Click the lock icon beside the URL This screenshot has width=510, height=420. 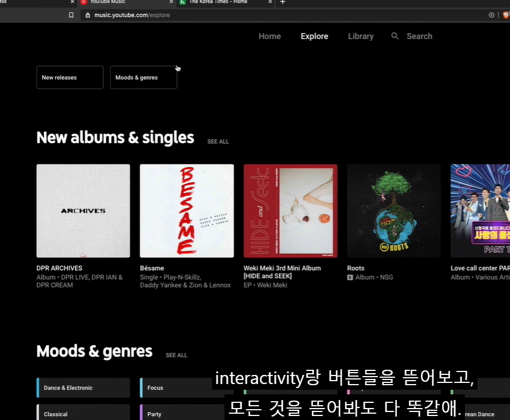click(87, 15)
